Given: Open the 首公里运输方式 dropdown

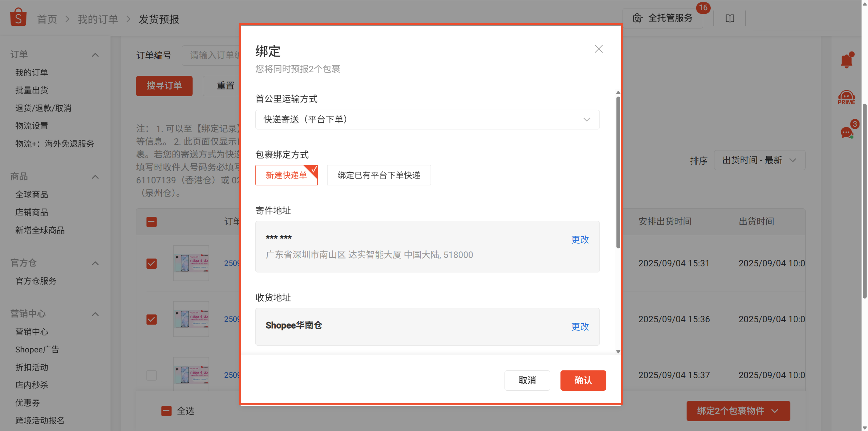Looking at the screenshot, I should pyautogui.click(x=427, y=120).
